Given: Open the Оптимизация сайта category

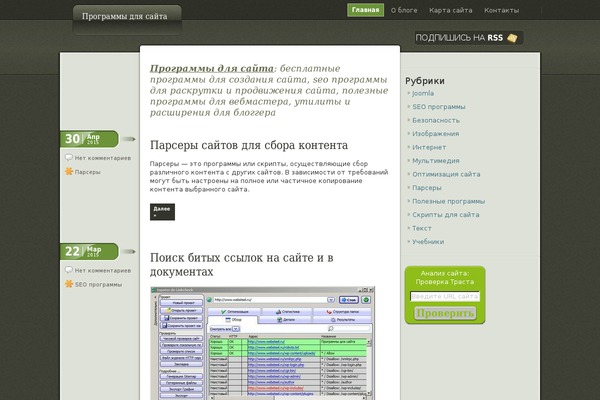Looking at the screenshot, I should 446,174.
